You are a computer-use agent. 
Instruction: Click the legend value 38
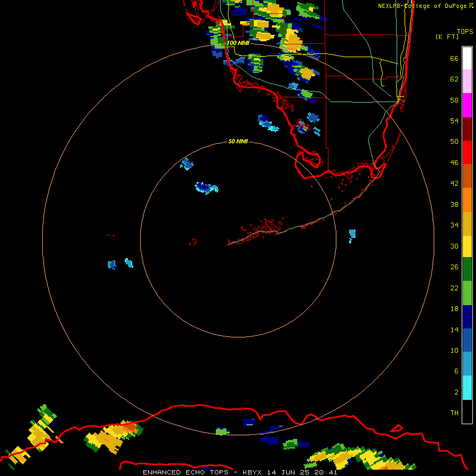[454, 204]
